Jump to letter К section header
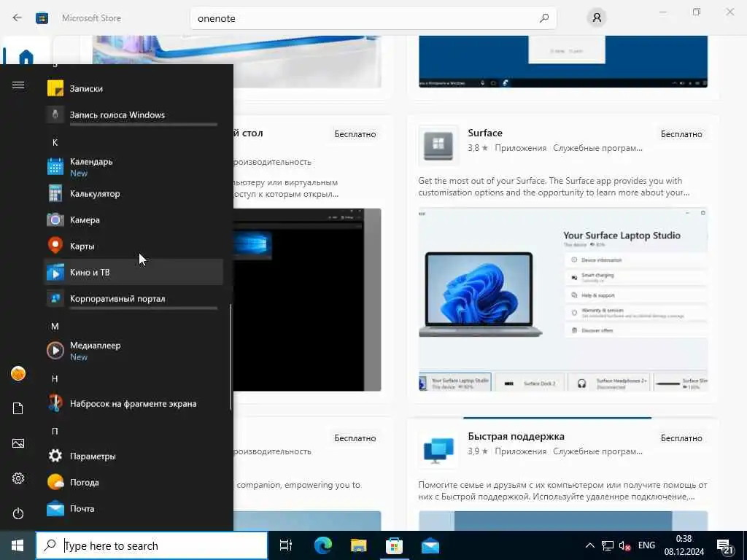This screenshot has height=560, width=747. (55, 142)
